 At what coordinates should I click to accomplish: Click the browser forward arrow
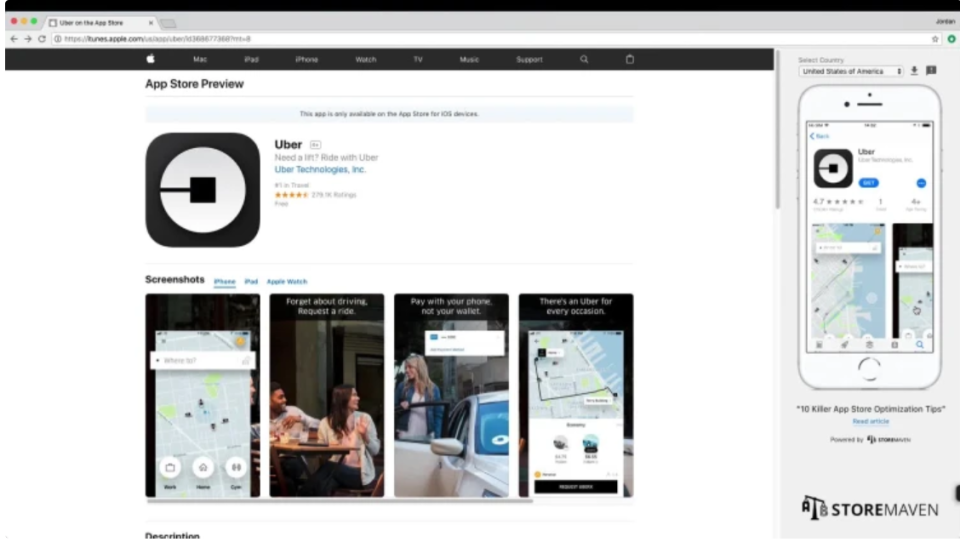tap(28, 39)
